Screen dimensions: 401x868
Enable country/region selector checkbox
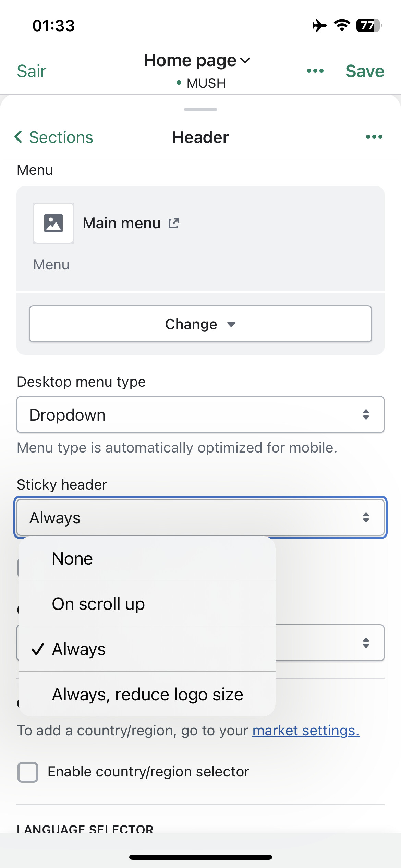tap(28, 772)
